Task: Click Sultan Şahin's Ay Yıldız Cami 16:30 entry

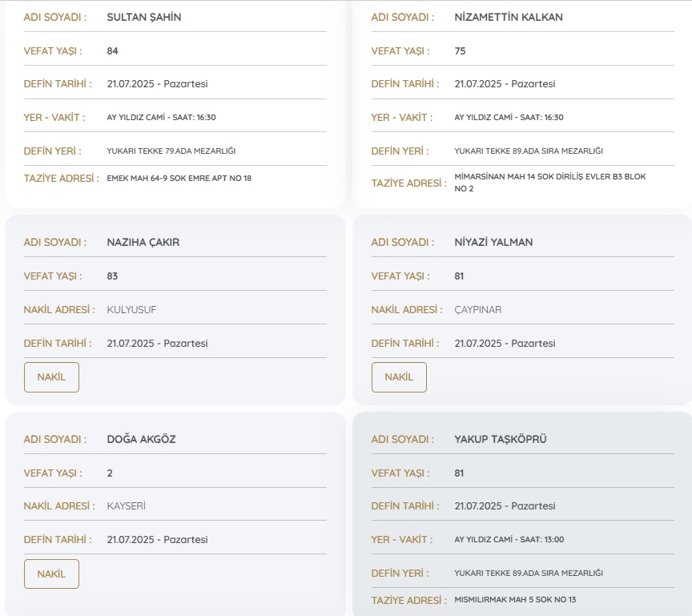Action: point(161,117)
